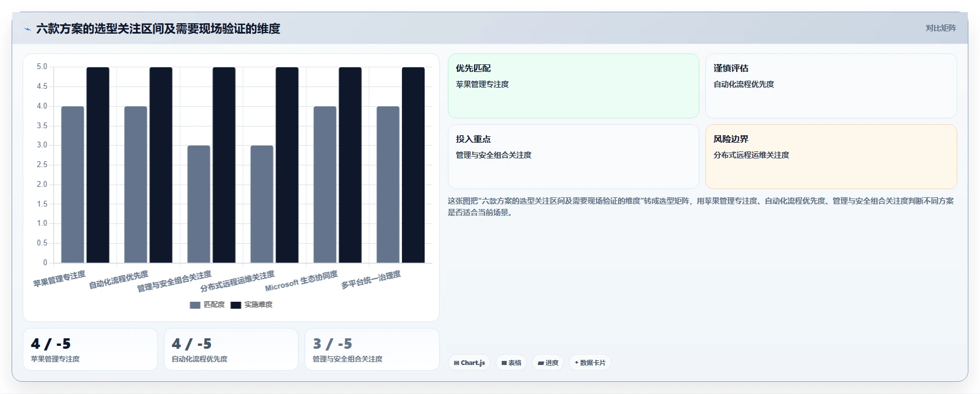Select the 进度 chip
The image size is (980, 394).
(548, 363)
